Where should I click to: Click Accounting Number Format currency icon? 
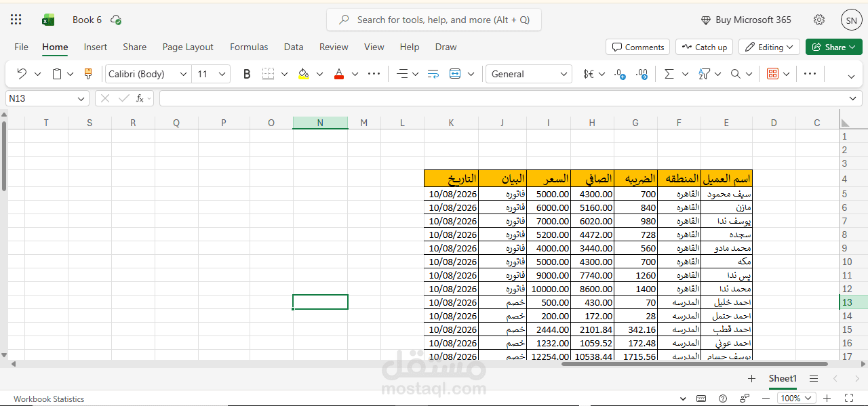pyautogui.click(x=589, y=74)
